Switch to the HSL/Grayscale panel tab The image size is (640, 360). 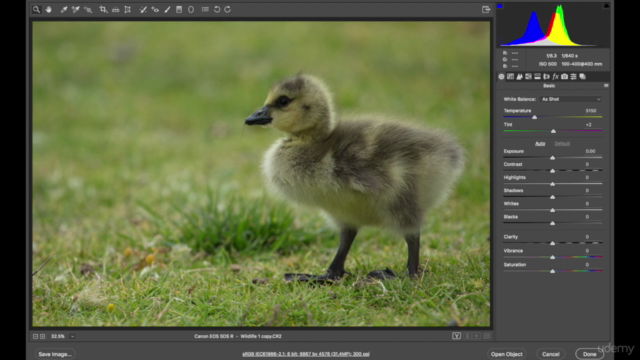pyautogui.click(x=528, y=76)
